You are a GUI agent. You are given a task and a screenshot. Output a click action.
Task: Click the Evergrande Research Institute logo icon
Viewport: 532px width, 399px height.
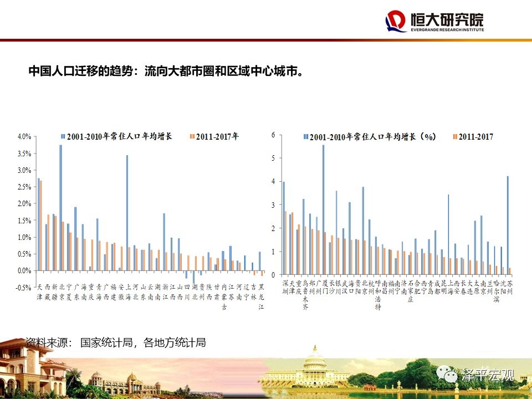tap(396, 21)
